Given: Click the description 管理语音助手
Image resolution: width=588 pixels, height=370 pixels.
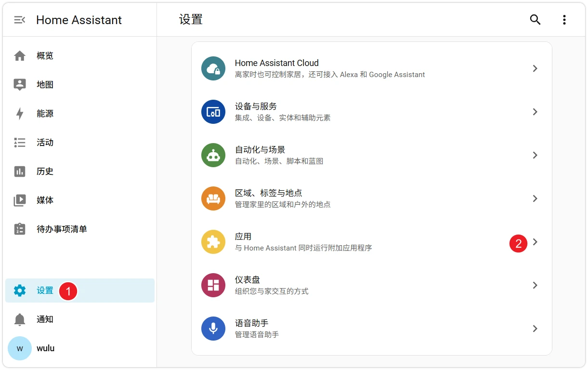Looking at the screenshot, I should [257, 334].
